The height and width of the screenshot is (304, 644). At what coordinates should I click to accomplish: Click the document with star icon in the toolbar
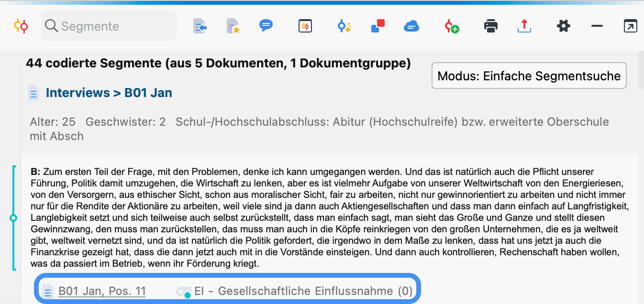(233, 26)
